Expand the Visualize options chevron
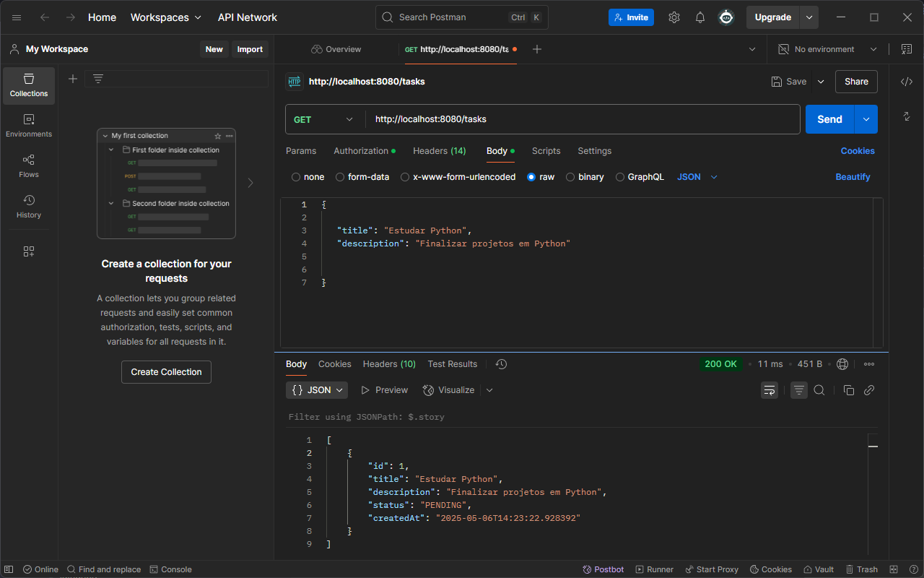 coord(489,390)
